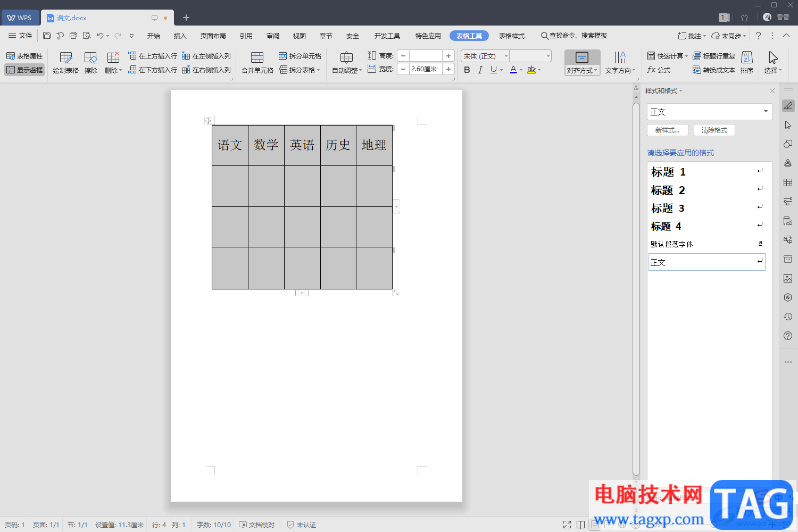
Task: Click Split Cells (拆分单元格)
Action: [x=300, y=56]
